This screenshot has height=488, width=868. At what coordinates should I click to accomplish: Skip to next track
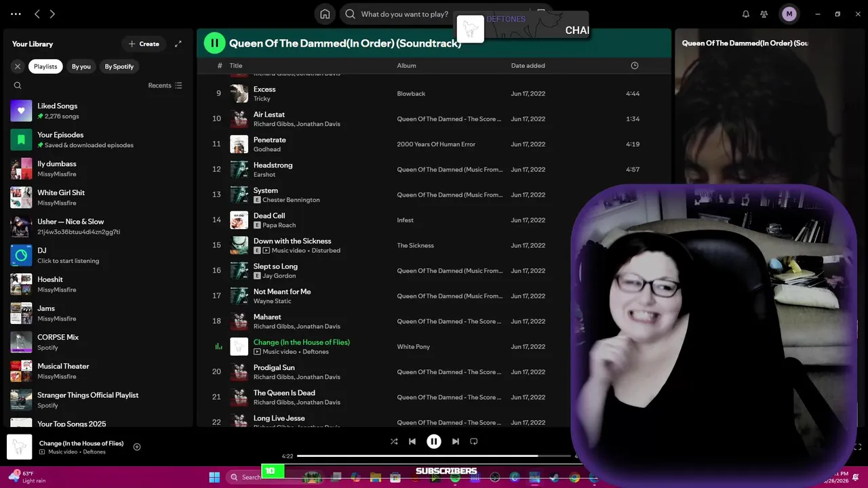pos(456,441)
